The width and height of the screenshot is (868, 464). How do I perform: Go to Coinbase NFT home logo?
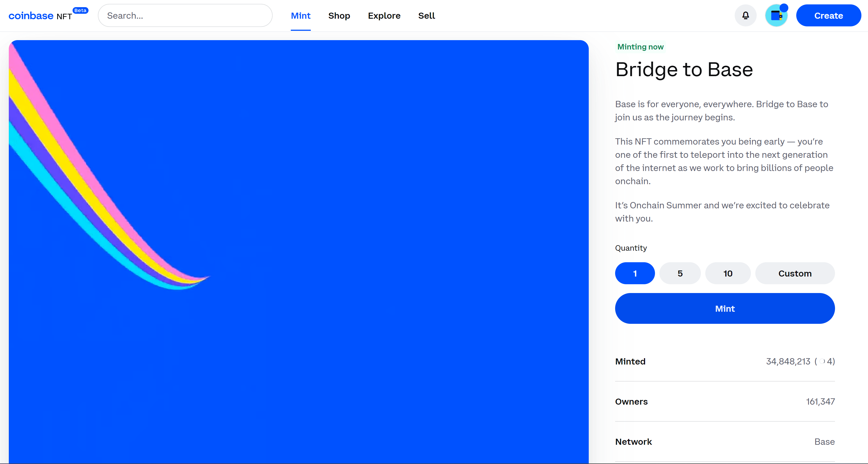[40, 15]
